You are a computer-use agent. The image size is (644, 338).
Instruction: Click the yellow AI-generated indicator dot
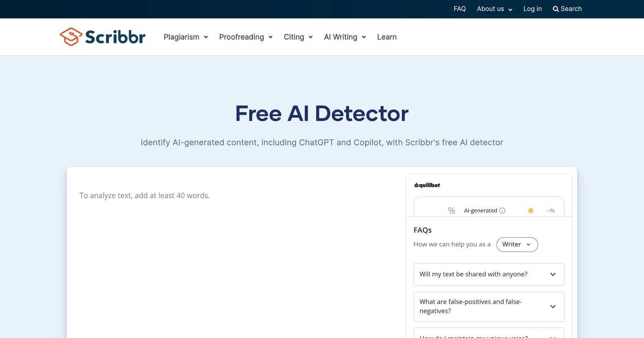click(x=530, y=211)
